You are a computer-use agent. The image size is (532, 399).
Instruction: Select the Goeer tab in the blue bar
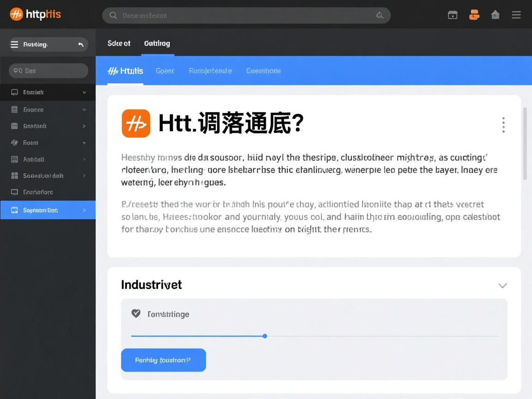165,71
